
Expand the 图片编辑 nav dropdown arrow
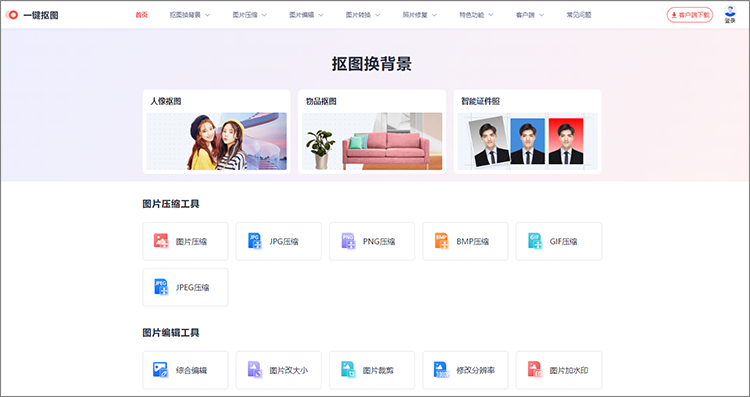[320, 15]
